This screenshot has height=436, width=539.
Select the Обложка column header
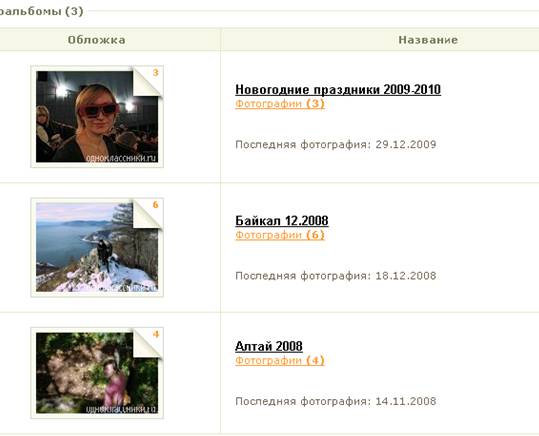(x=97, y=40)
